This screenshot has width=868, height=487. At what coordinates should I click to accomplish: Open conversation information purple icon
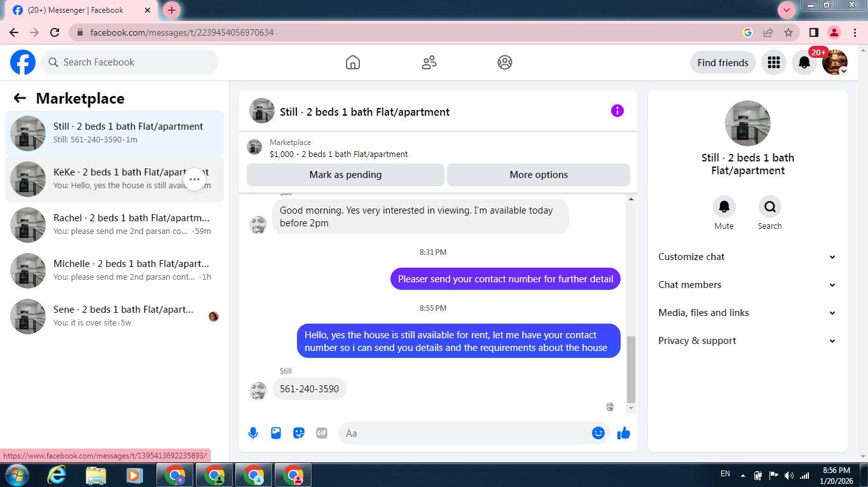(x=617, y=111)
